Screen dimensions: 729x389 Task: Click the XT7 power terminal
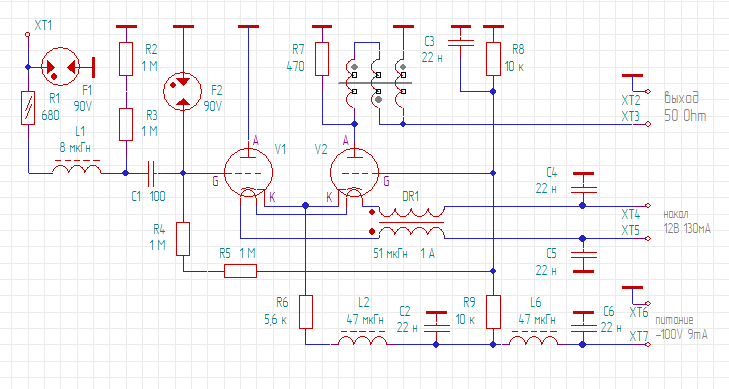(648, 344)
